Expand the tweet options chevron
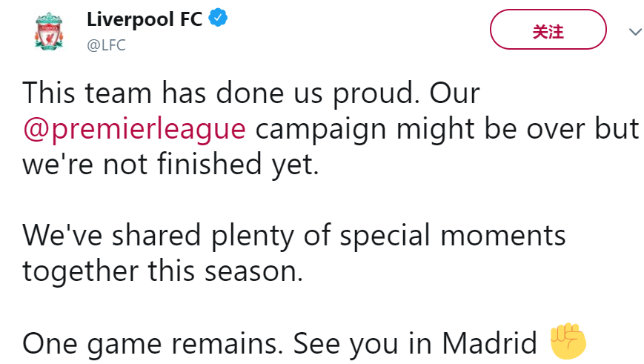644x364 pixels. tap(634, 32)
